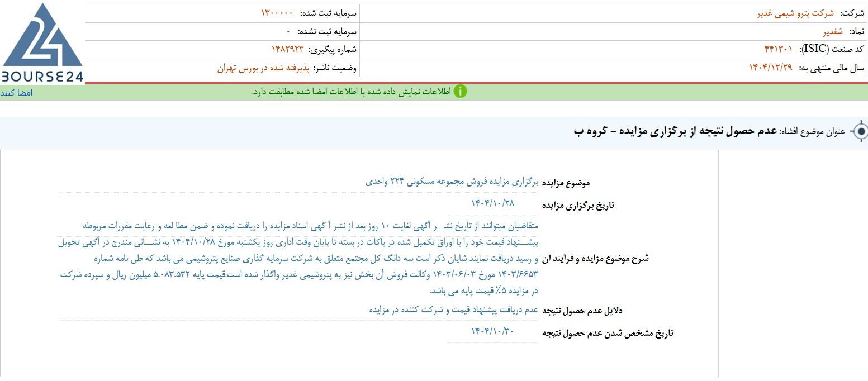This screenshot has width=868, height=381.
Task: Click the «تاریخ مشخص شدن عدم حصول نتیجه» label
Action: coord(608,334)
